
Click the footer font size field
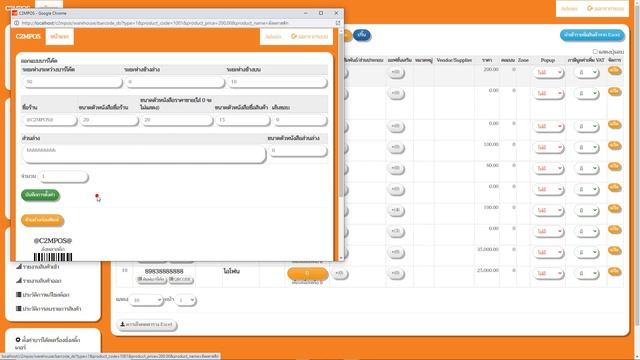(x=298, y=151)
